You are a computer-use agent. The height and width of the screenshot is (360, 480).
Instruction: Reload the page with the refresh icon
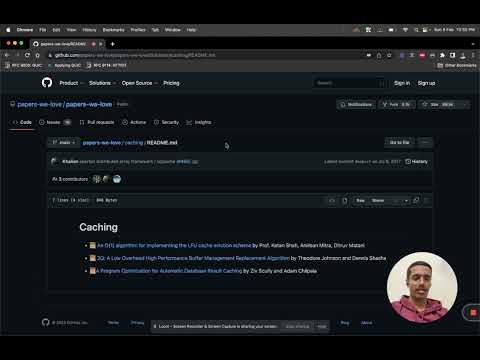coord(27,55)
